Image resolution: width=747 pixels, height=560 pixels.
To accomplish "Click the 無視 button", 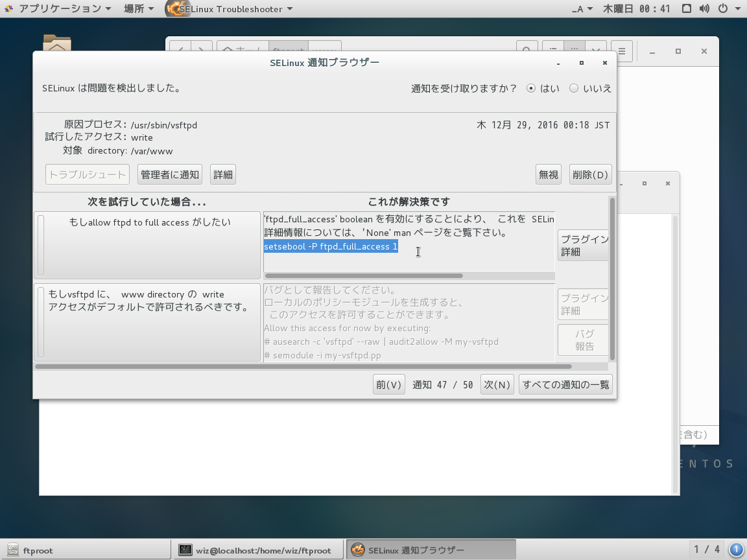I will pyautogui.click(x=549, y=174).
